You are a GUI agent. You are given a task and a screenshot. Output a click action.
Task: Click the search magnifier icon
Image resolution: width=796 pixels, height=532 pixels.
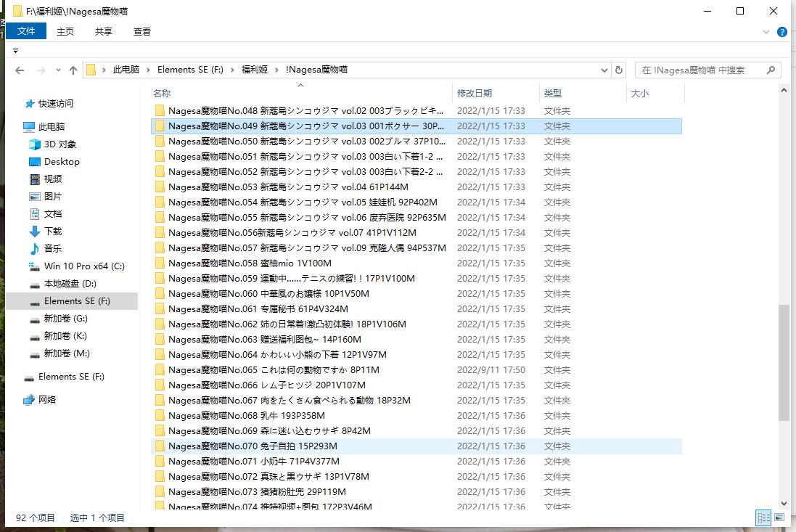[x=771, y=70]
